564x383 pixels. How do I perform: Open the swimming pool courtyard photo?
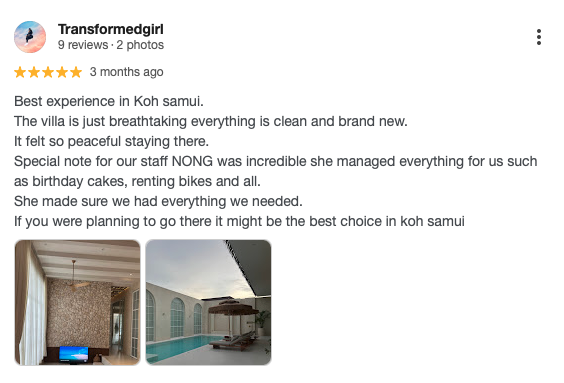point(208,302)
